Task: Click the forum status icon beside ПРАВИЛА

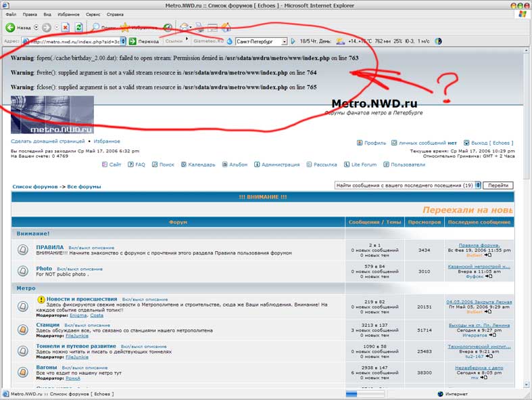Action: [x=22, y=250]
